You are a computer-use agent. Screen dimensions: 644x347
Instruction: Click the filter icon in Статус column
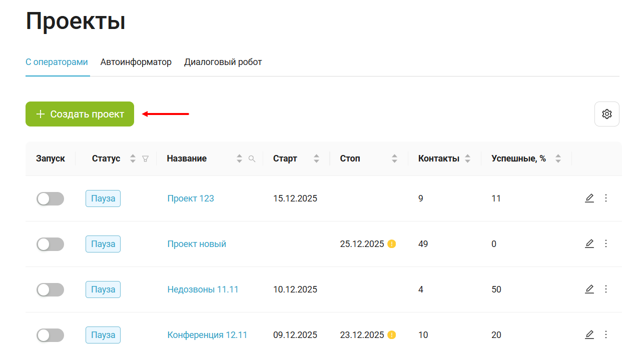(x=146, y=158)
